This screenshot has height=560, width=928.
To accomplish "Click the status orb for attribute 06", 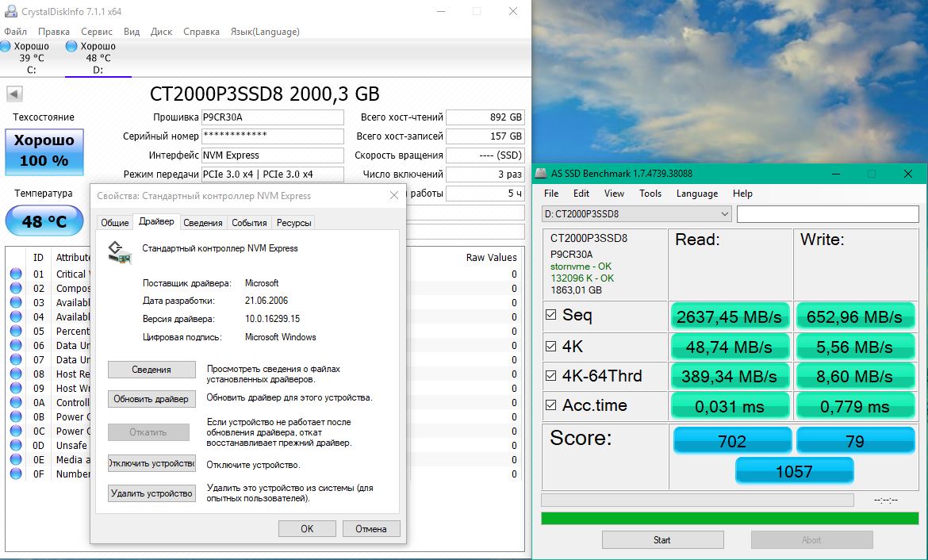I will (16, 345).
